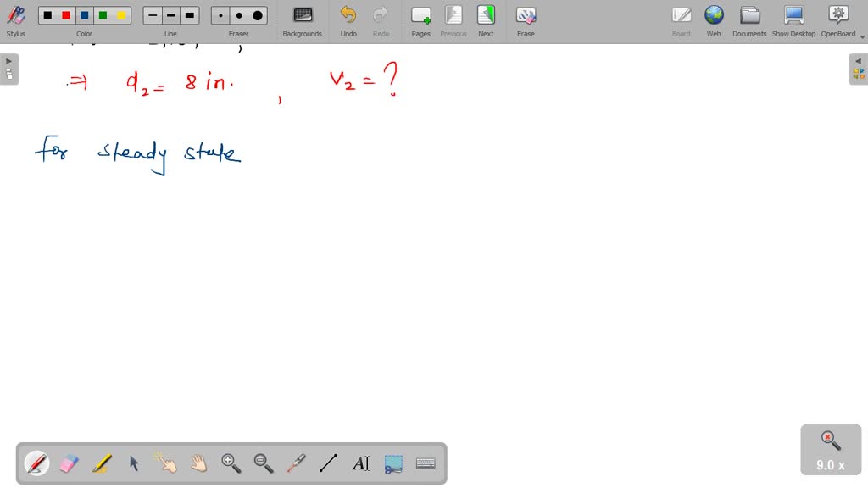Screen dimensions: 868x488
Task: Choose the largest eraser size
Action: coord(258,15)
